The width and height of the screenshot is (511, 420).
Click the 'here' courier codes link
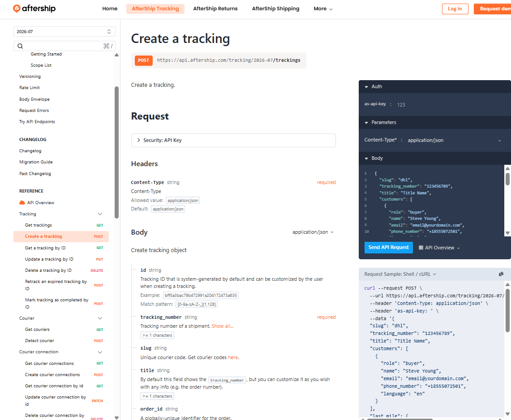pos(233,357)
